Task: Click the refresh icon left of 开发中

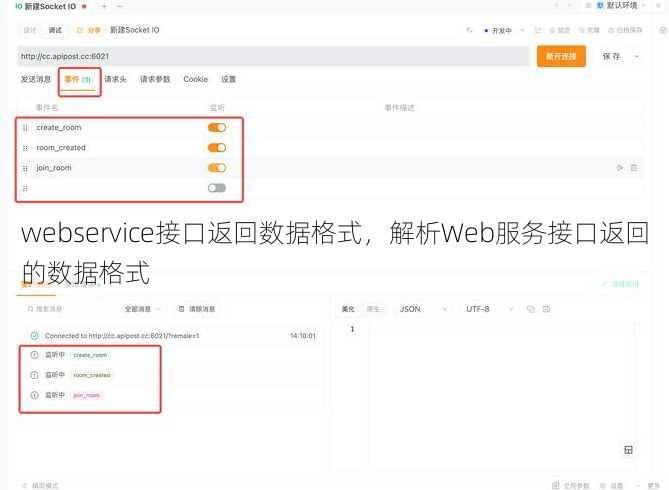Action: (x=469, y=30)
